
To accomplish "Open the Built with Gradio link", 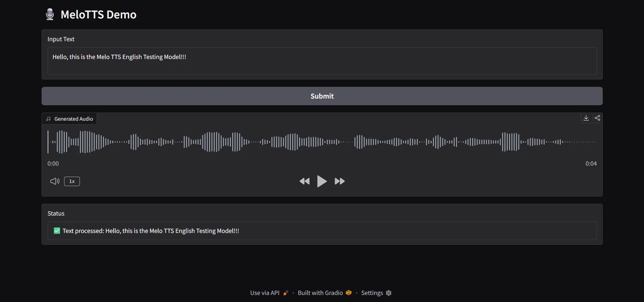I will [x=325, y=293].
